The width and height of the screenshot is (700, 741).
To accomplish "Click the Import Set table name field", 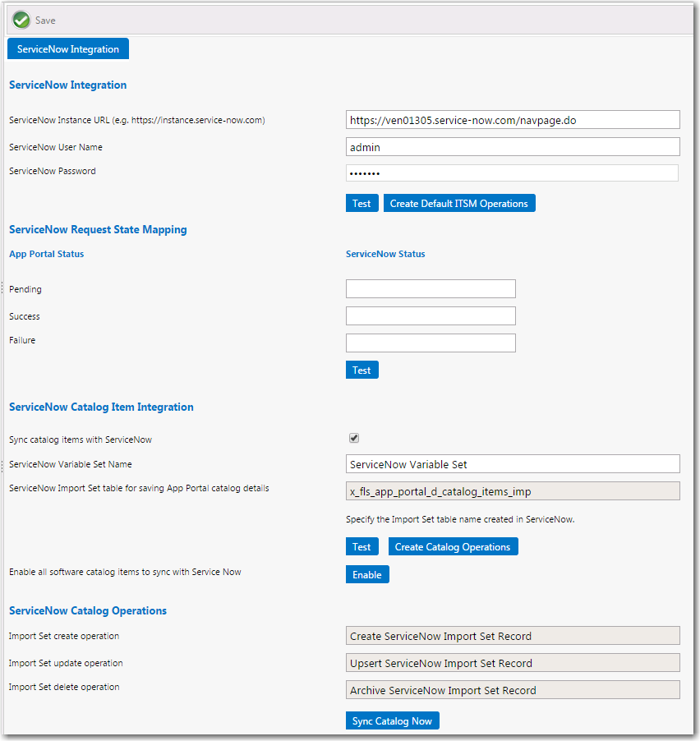I will coord(513,491).
